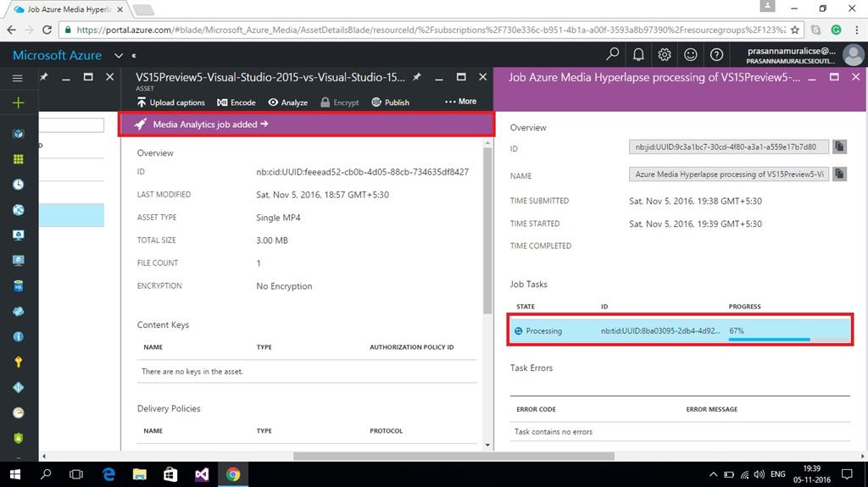Click Upload captions in asset toolbar
Image resolution: width=868 pixels, height=487 pixels.
click(171, 102)
